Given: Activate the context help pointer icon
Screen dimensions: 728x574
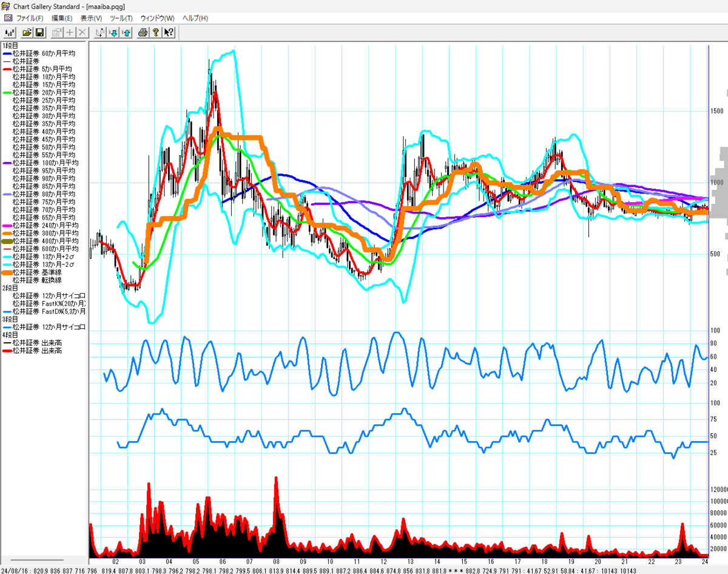Looking at the screenshot, I should pos(168,32).
